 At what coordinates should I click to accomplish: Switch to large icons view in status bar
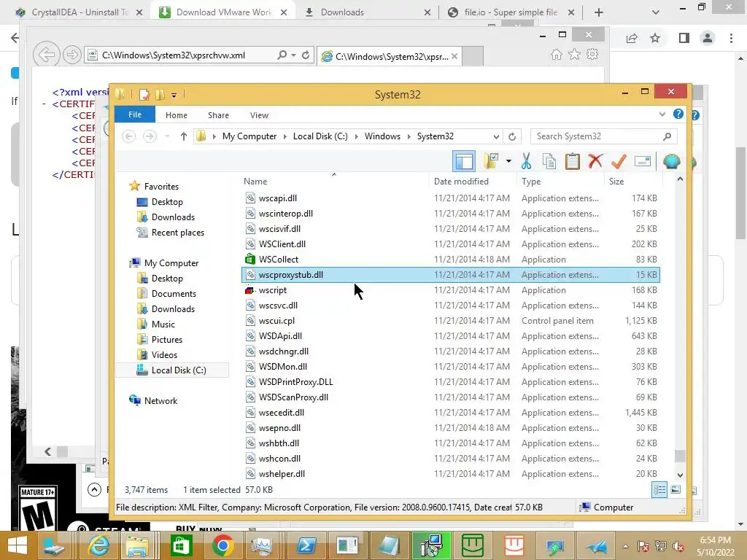coord(676,490)
